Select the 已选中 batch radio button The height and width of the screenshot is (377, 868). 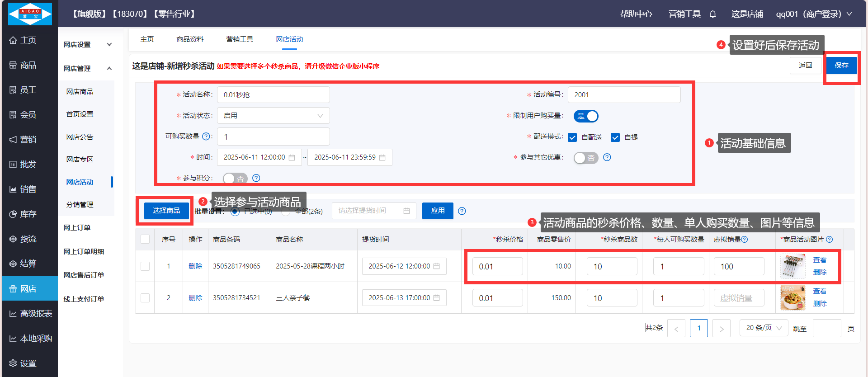tap(235, 212)
